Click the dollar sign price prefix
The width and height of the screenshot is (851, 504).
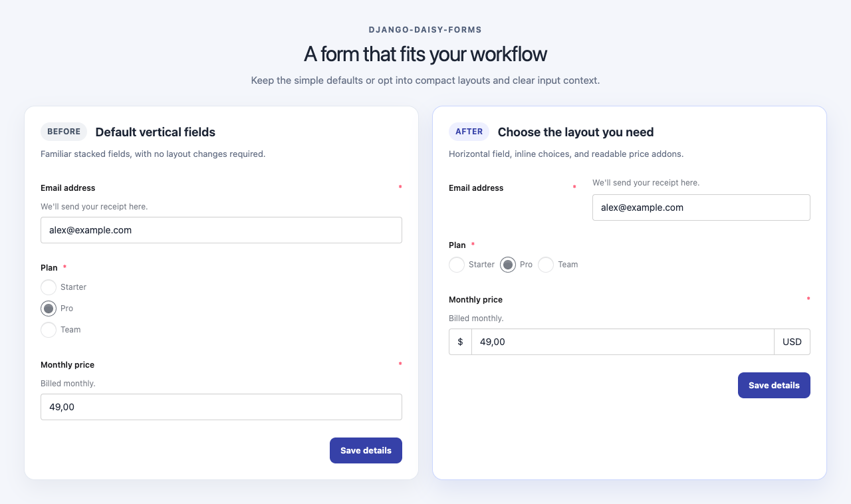460,342
